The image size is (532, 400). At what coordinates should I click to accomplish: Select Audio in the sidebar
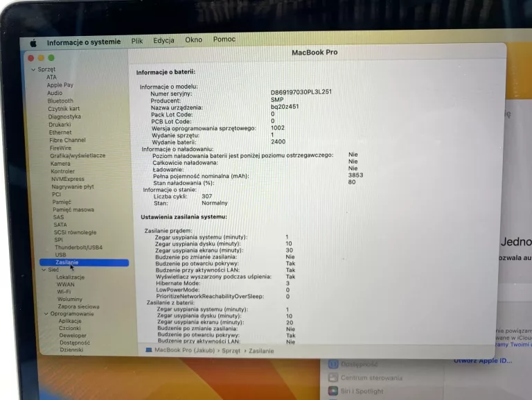pyautogui.click(x=55, y=93)
